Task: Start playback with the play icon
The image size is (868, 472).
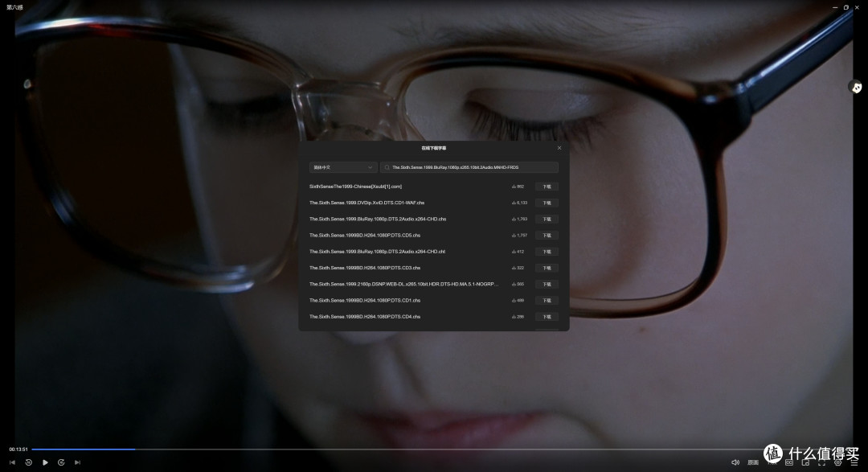Action: coord(45,462)
